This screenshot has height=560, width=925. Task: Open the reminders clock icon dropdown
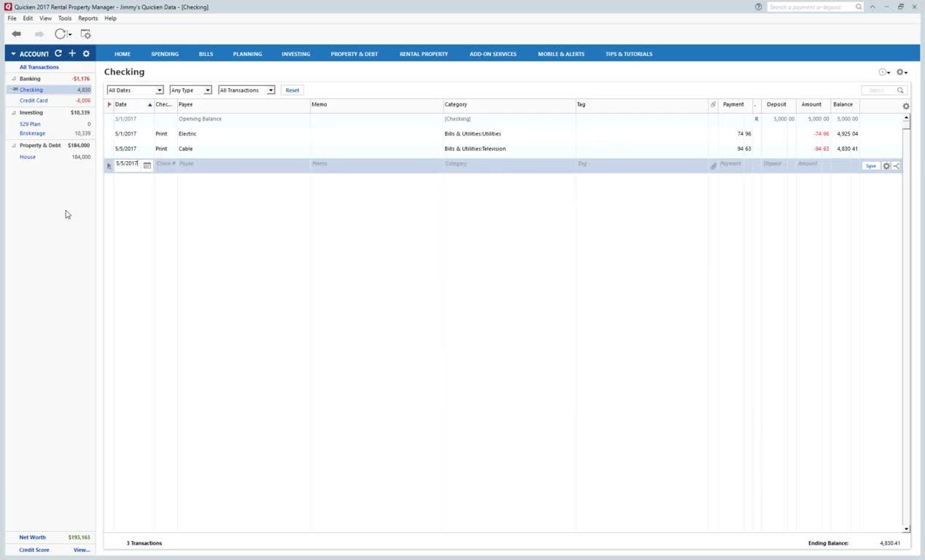[x=884, y=72]
